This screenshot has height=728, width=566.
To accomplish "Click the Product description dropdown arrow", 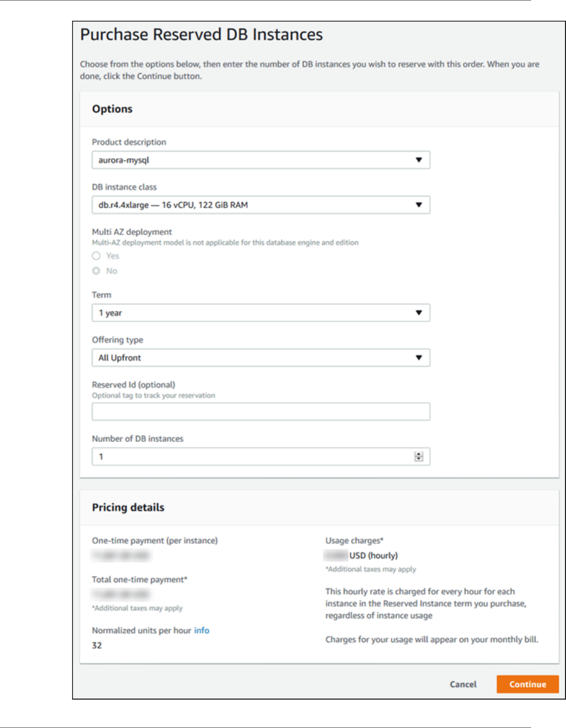I will click(418, 160).
